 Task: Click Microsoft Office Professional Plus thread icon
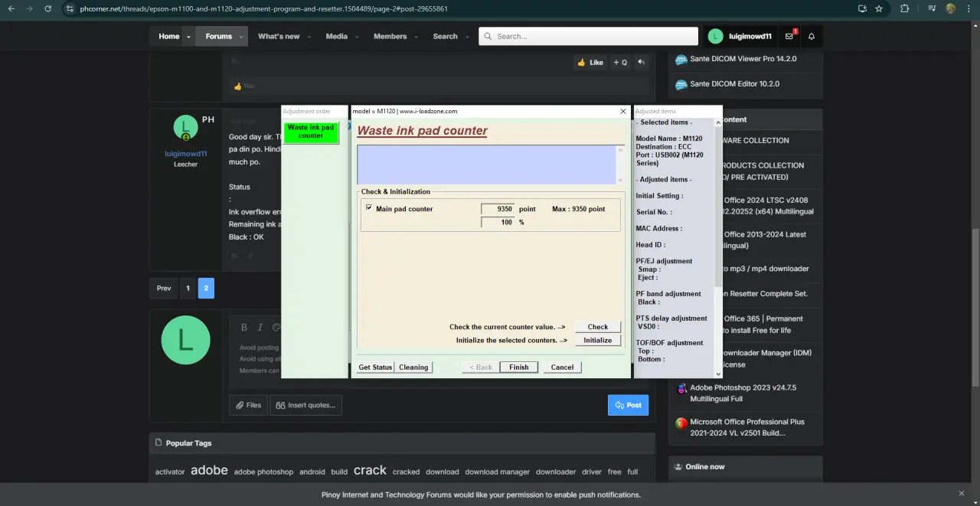[681, 423]
